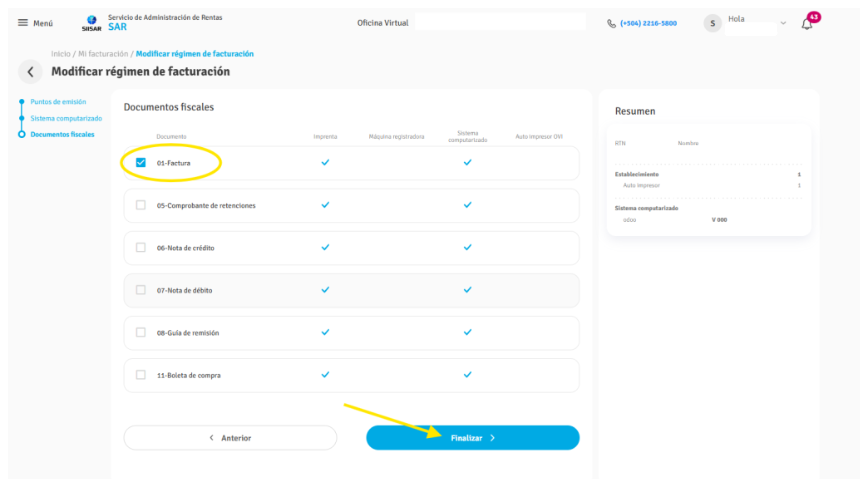Expand the Hola user dropdown

[783, 23]
